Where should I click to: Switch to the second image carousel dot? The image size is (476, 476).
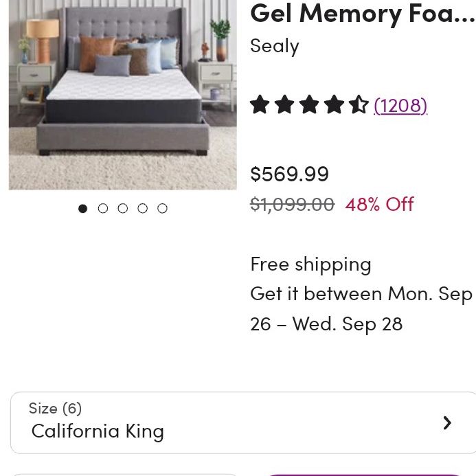103,209
